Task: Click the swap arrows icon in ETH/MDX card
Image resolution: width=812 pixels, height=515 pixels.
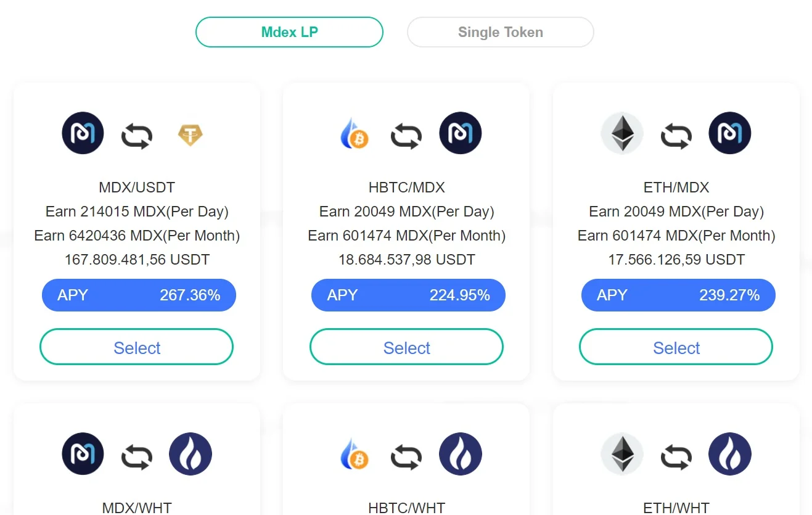Action: (x=676, y=135)
